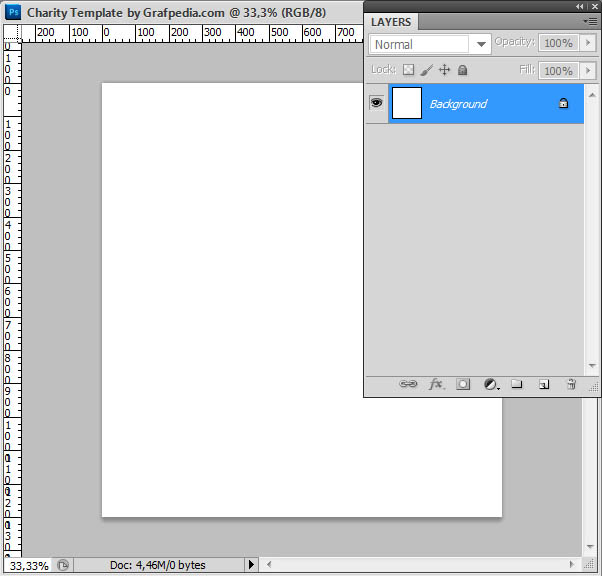Toggle lock position move icon
The width and height of the screenshot is (602, 576).
444,70
